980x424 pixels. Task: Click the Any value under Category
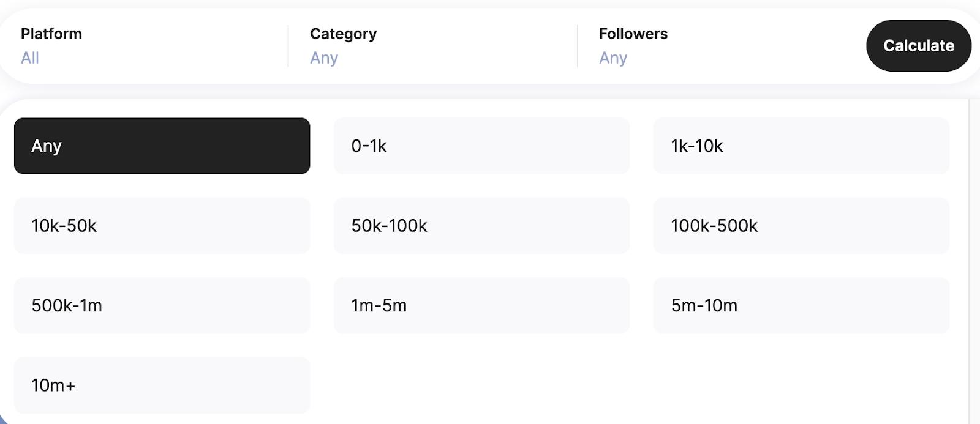click(x=324, y=58)
